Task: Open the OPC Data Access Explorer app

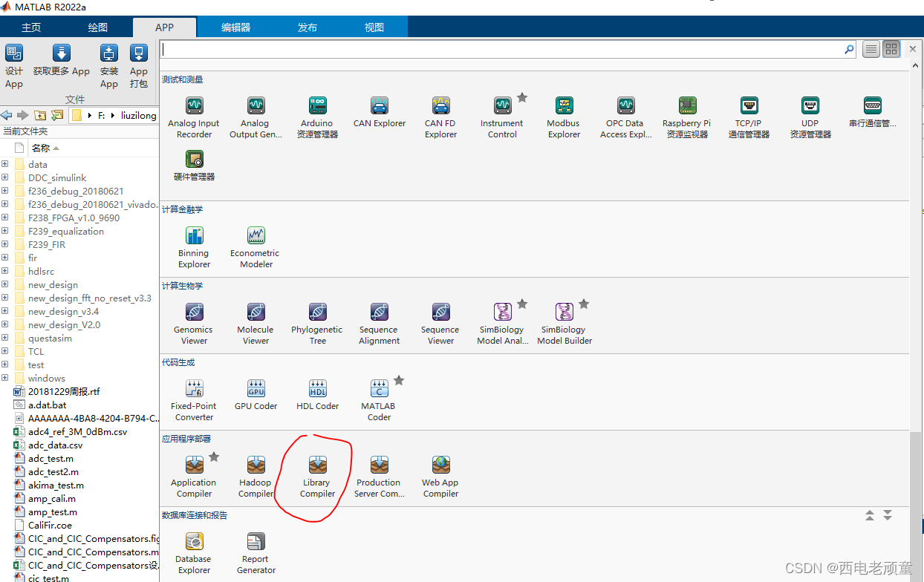Action: [x=625, y=117]
